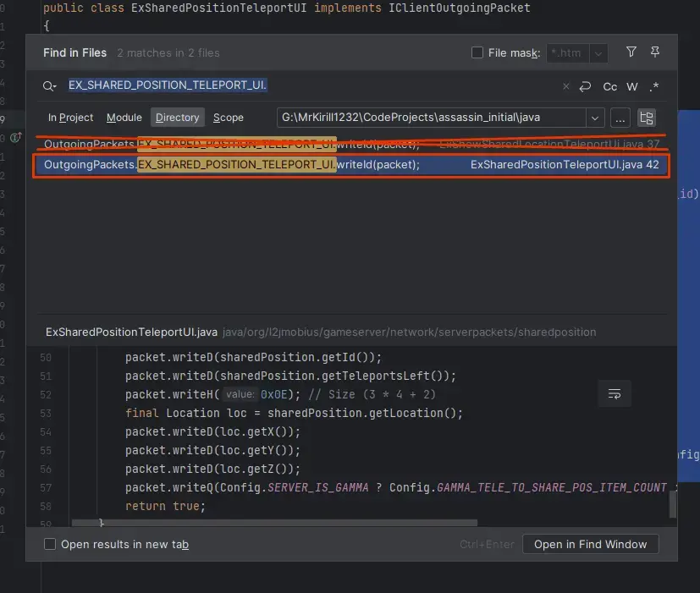Pin the Find in Files window

655,52
